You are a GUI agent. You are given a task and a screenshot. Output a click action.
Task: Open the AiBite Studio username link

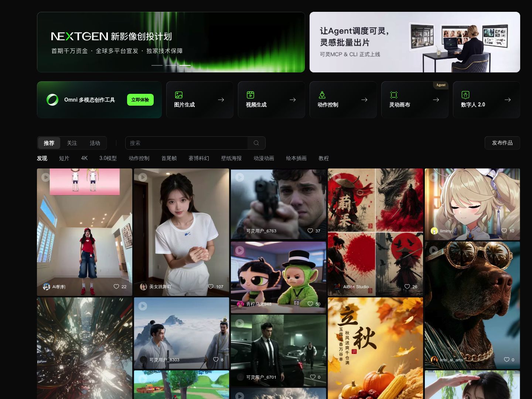click(x=356, y=287)
